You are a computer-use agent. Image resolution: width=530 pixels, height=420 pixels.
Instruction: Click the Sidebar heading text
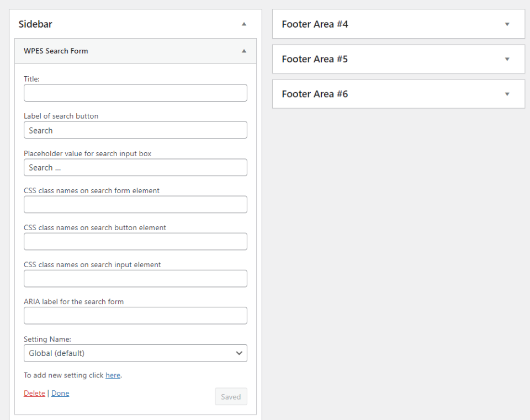[x=35, y=24]
